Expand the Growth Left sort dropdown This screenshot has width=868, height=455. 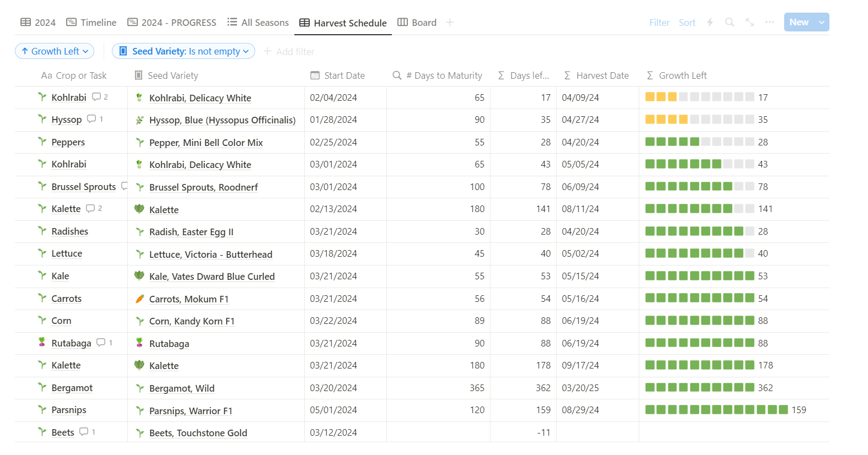coord(55,51)
